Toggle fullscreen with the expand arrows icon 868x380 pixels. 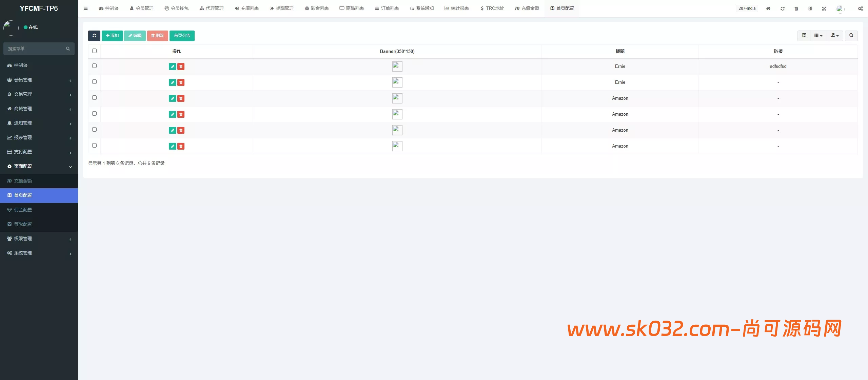tap(824, 8)
